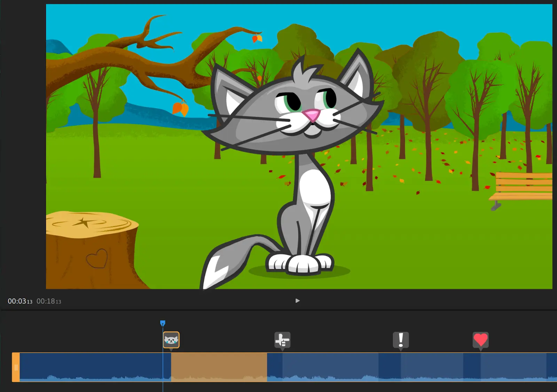Select the orange highlighted timeline segment
The width and height of the screenshot is (557, 392).
click(x=219, y=367)
